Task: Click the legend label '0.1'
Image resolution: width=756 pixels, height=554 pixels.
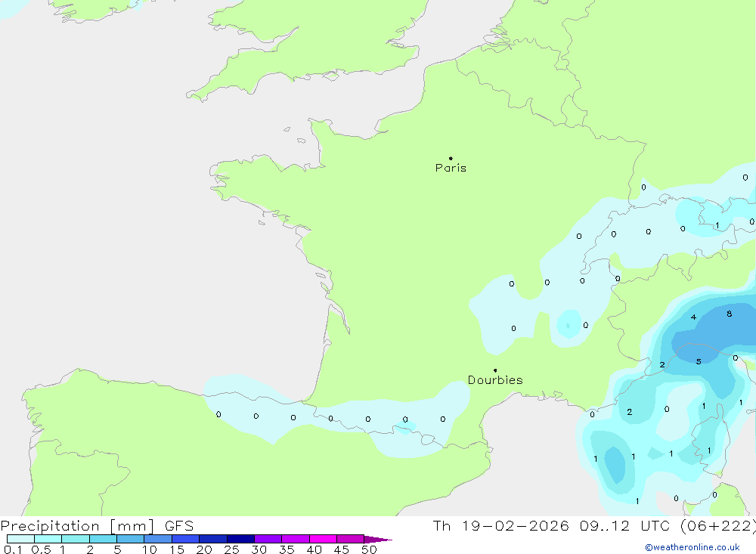Action: click(x=13, y=549)
